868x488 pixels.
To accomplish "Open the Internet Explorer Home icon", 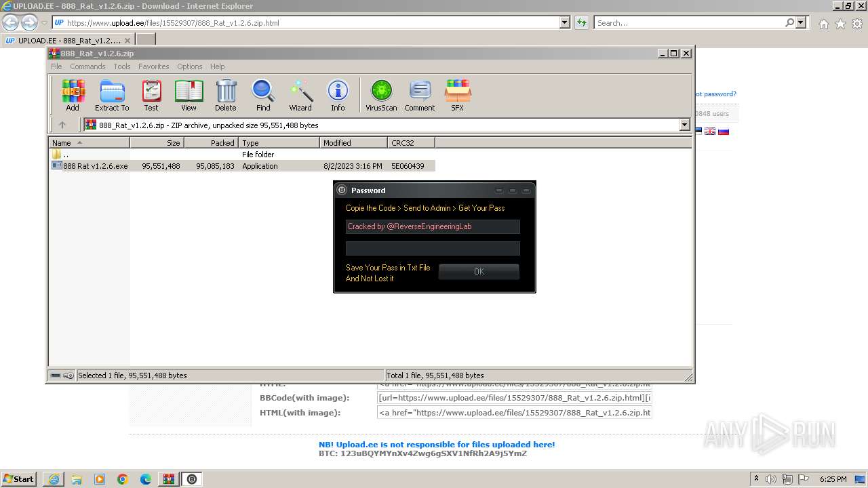I will (x=823, y=24).
